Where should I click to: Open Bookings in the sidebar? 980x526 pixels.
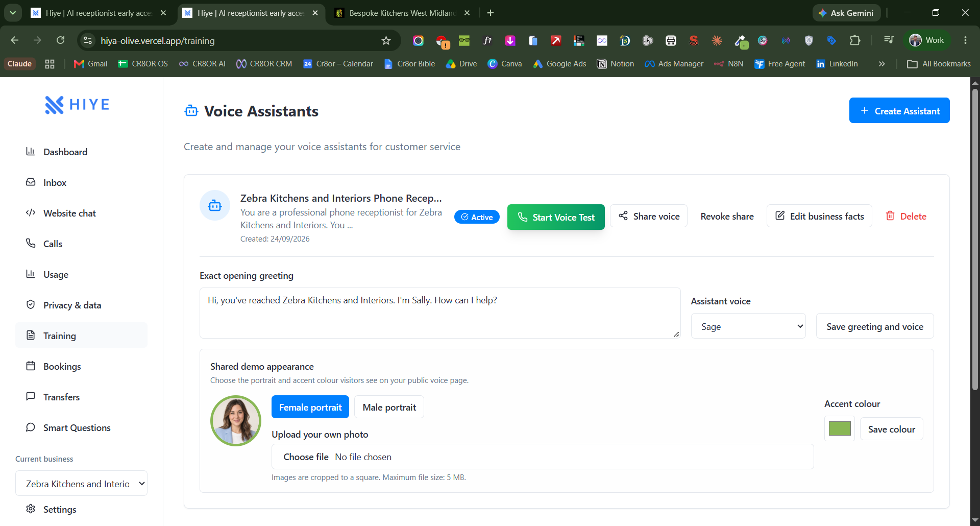click(x=81, y=366)
